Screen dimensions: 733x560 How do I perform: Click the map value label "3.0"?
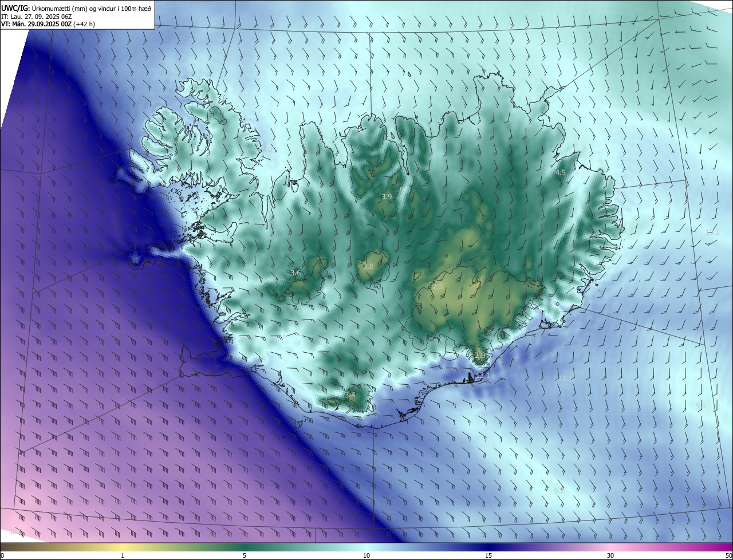pos(368,266)
